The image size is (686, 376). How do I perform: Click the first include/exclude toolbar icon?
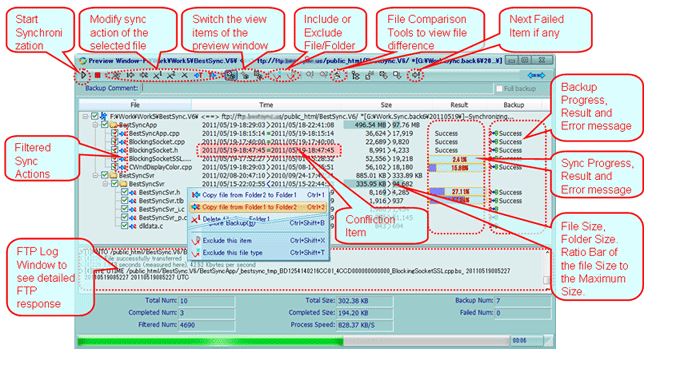click(276, 76)
